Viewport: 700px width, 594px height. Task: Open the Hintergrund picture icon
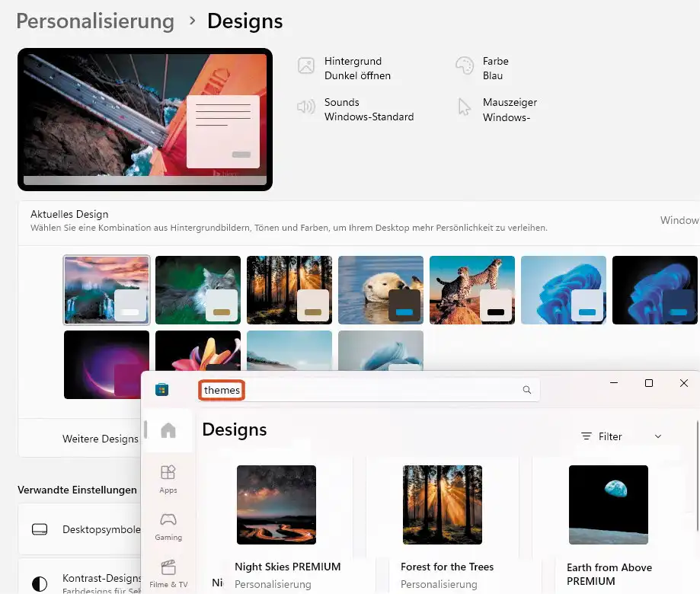click(306, 65)
